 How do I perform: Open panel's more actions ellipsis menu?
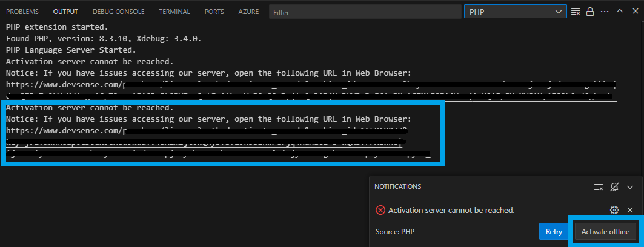605,12
